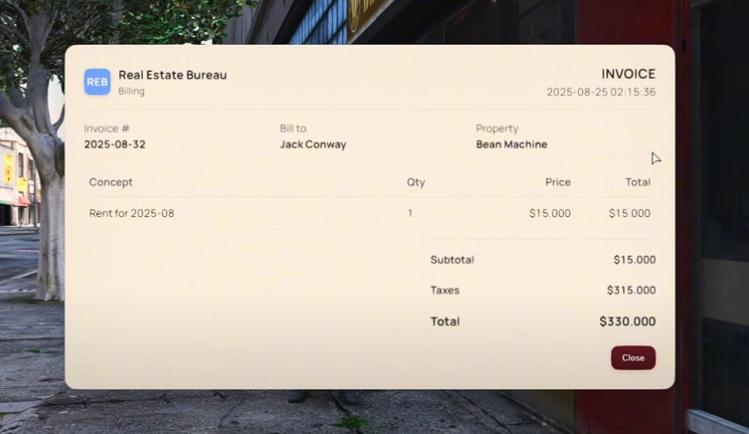Click the Total column header

coord(638,182)
